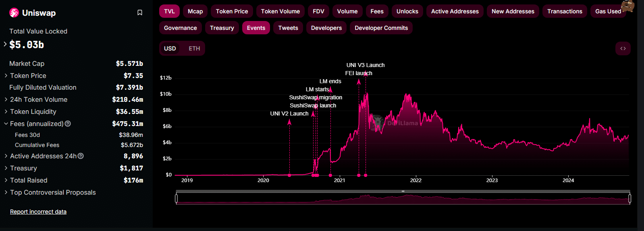This screenshot has height=231, width=644.
Task: Click the $12b y-axis label
Action: 166,78
